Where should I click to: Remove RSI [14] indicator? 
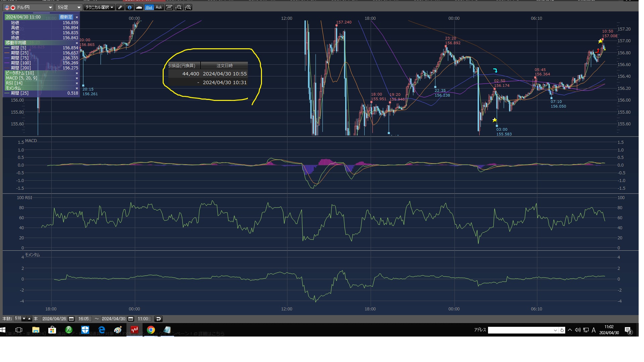coord(77,83)
